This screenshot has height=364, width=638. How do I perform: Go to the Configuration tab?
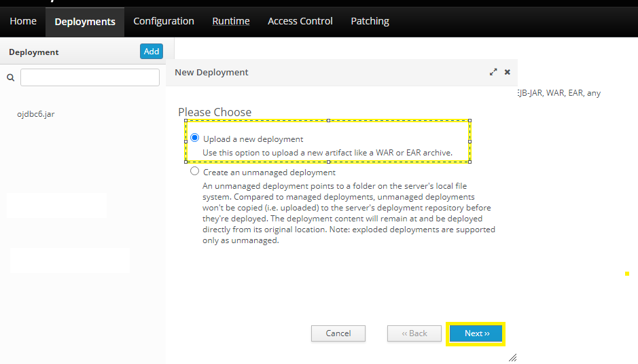164,21
